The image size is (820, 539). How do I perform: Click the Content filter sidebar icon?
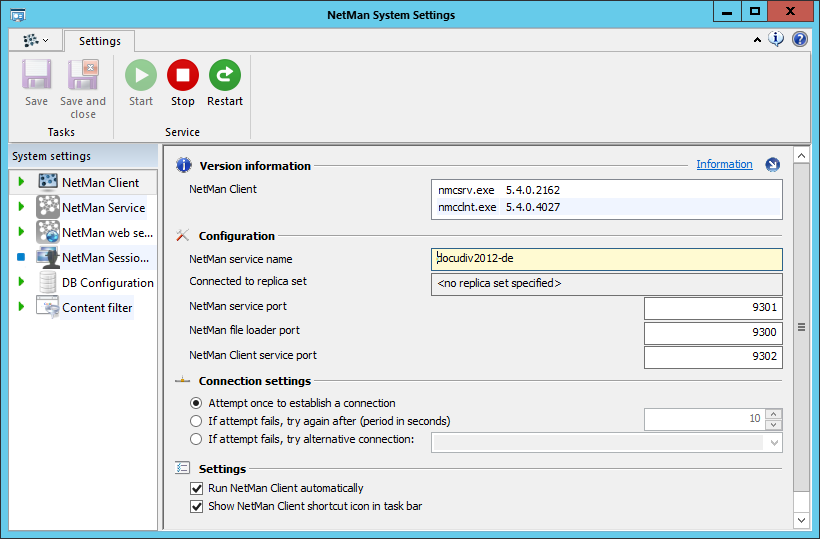48,307
